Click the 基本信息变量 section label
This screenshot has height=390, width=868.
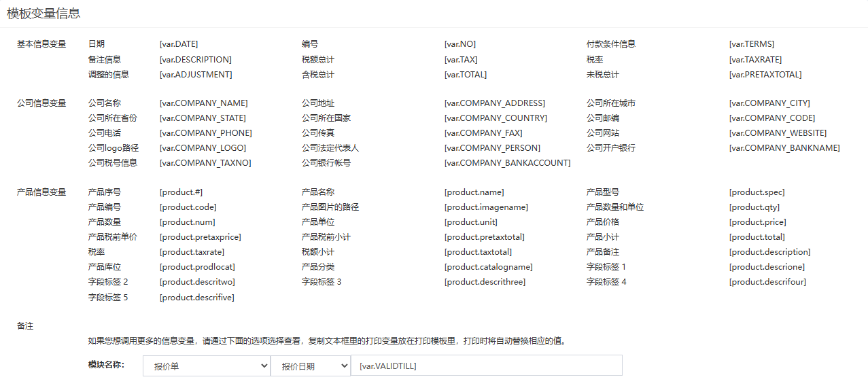[41, 44]
